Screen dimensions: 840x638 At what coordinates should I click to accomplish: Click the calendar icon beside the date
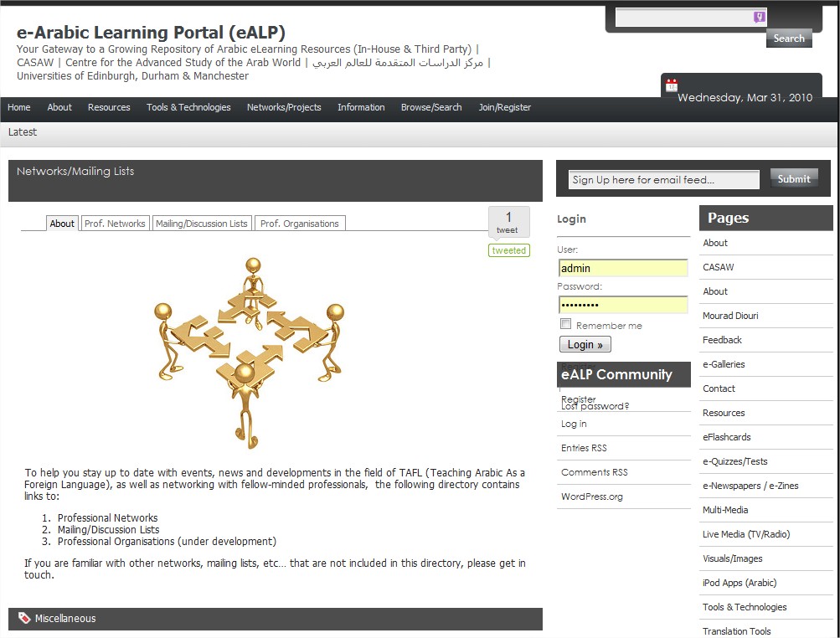(x=671, y=85)
